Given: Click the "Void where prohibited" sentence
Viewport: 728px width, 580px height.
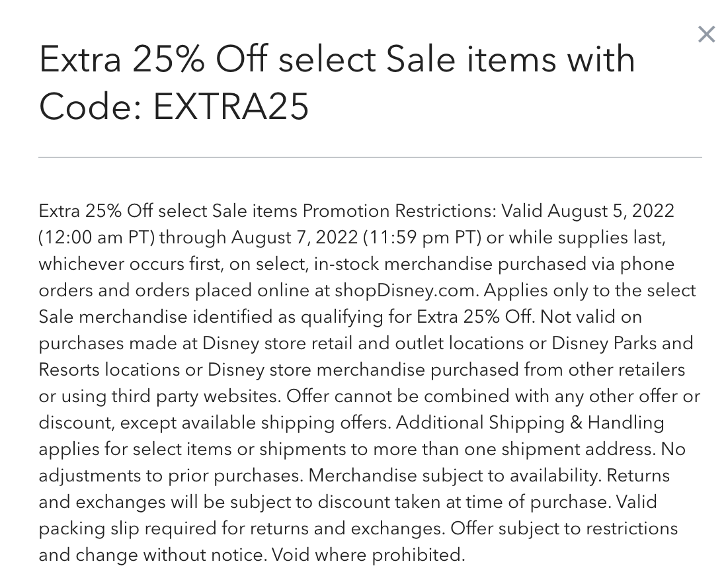Looking at the screenshot, I should click(368, 554).
